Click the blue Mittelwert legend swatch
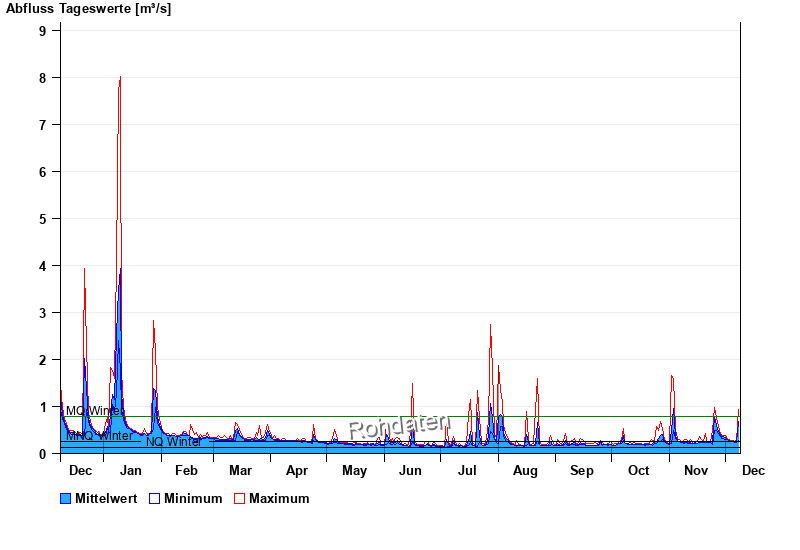This screenshot has height=550, width=800. (66, 498)
